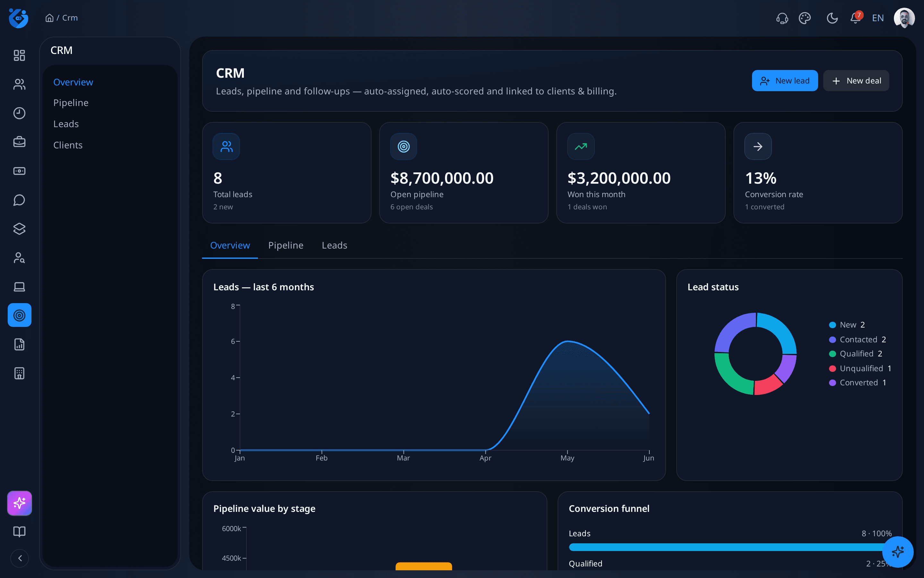The image size is (924, 578).
Task: Switch to the Leads tab
Action: pyautogui.click(x=335, y=245)
